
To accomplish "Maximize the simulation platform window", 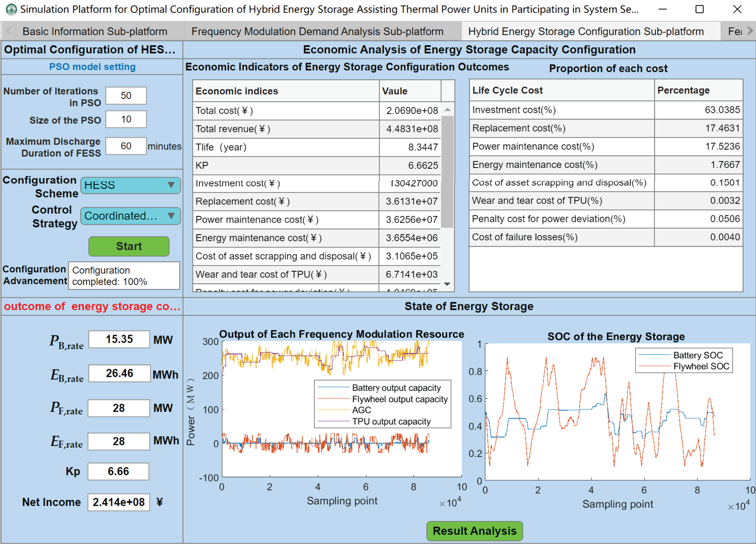I will [699, 9].
